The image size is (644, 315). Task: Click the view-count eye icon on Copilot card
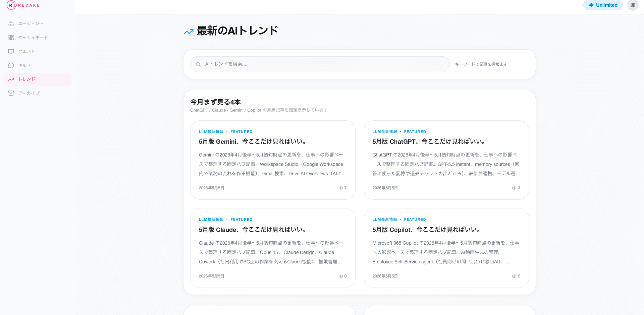[x=514, y=276]
